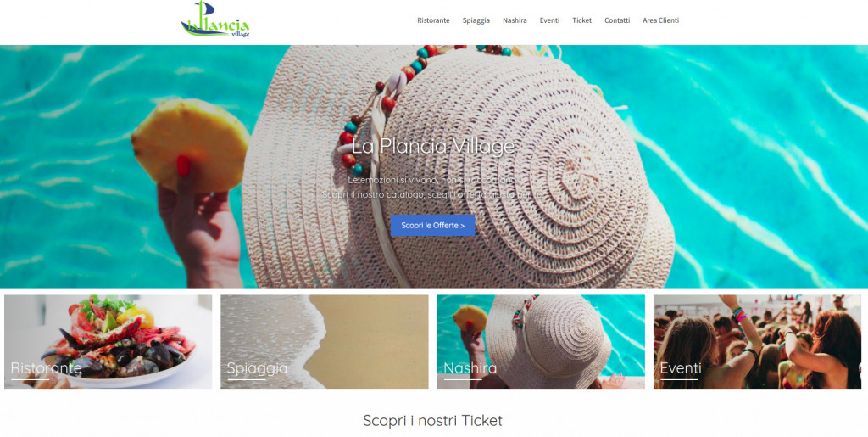Open the Contatti page in the navigation
Screen dimensions: 868x437
(617, 20)
